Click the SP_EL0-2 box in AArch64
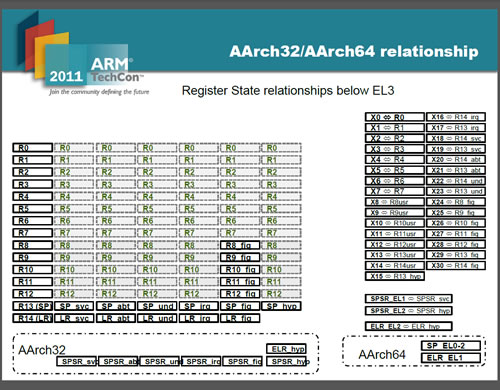Viewport: 500px width, 390px height. 451,346
